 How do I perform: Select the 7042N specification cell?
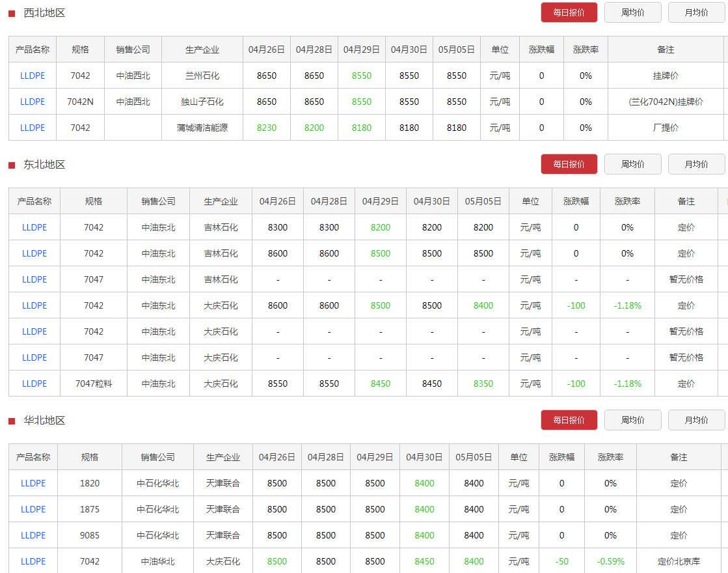pos(80,102)
